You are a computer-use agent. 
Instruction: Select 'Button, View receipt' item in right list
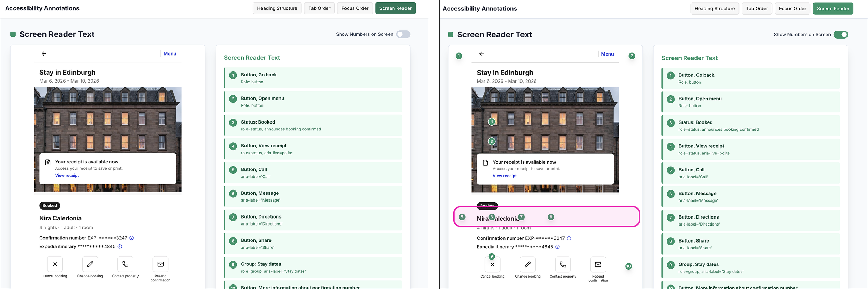pyautogui.click(x=751, y=149)
